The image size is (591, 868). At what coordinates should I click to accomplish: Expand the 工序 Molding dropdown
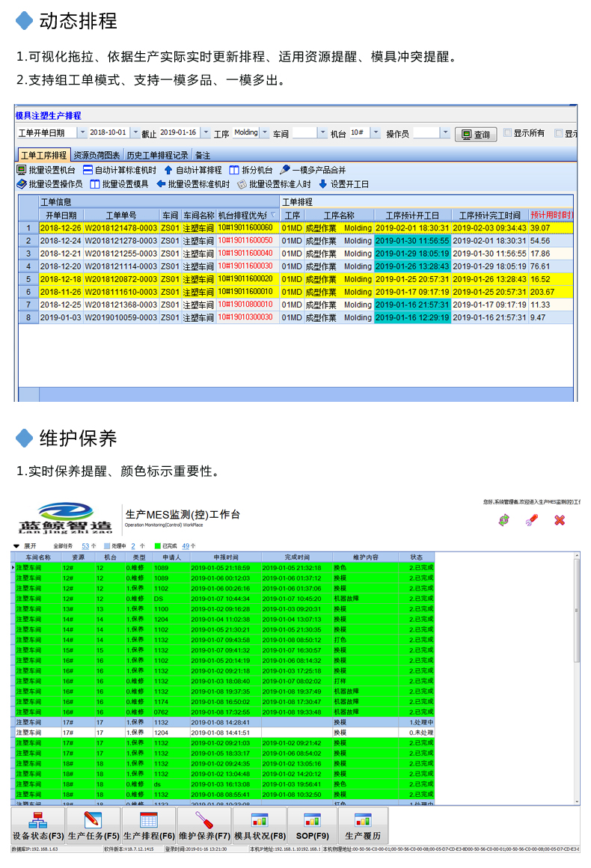pyautogui.click(x=263, y=133)
